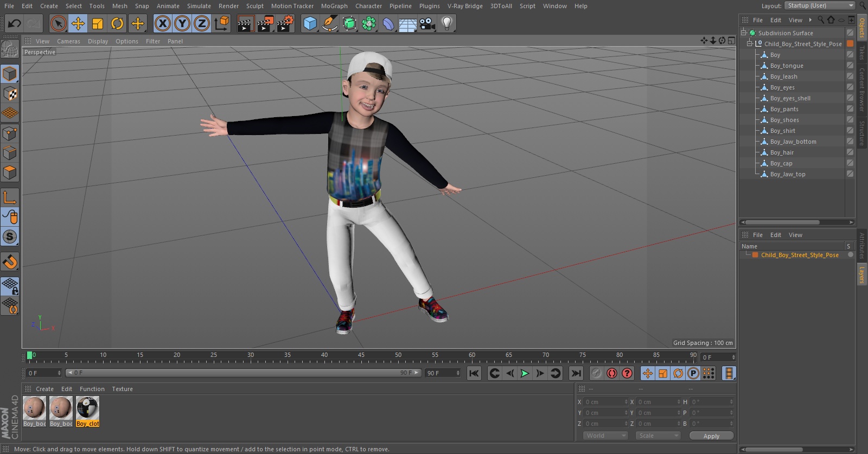This screenshot has height=454, width=868.
Task: Toggle Position keyframe recording
Action: tap(648, 373)
